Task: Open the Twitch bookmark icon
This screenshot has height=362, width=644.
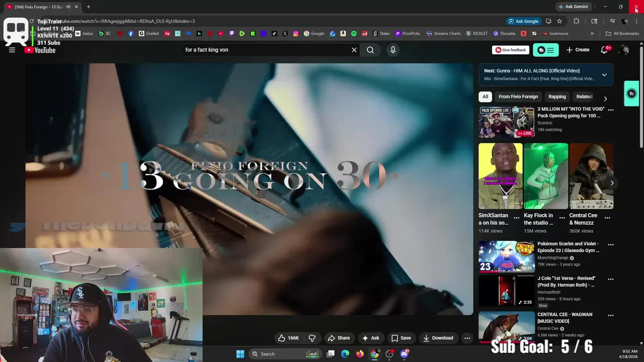Action: (x=231, y=34)
